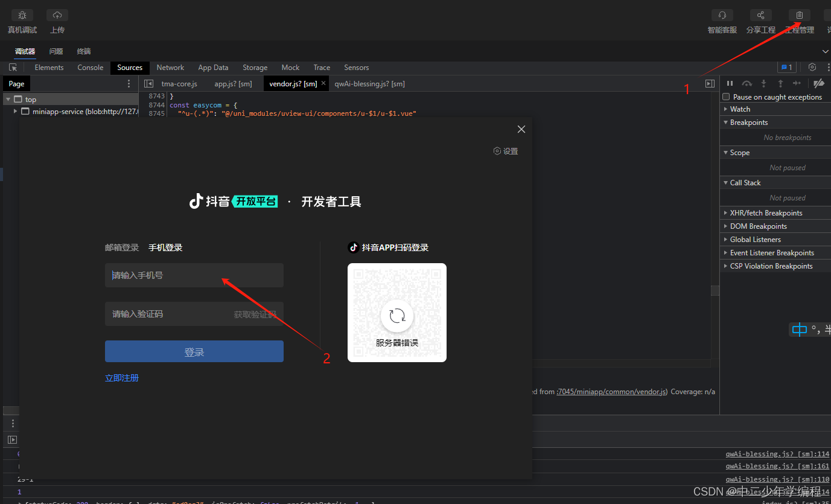831x504 pixels.
Task: Toggle the debugger sidebar icon
Action: click(710, 84)
